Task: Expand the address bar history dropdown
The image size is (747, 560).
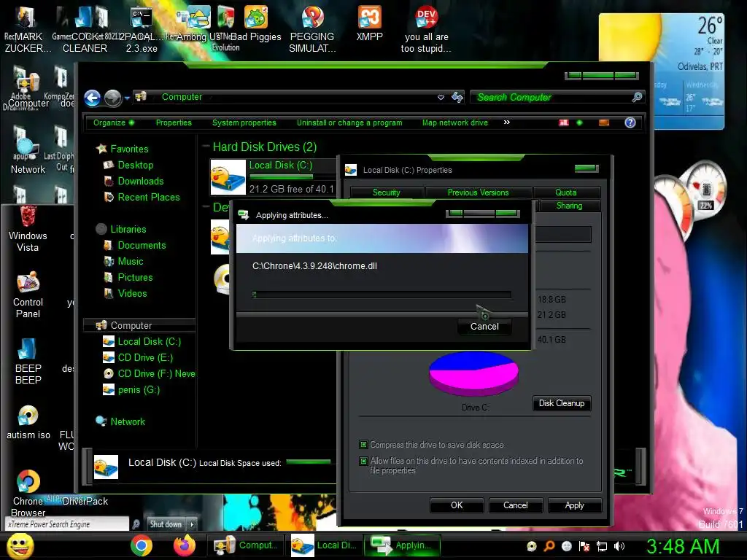Action: pyautogui.click(x=441, y=97)
